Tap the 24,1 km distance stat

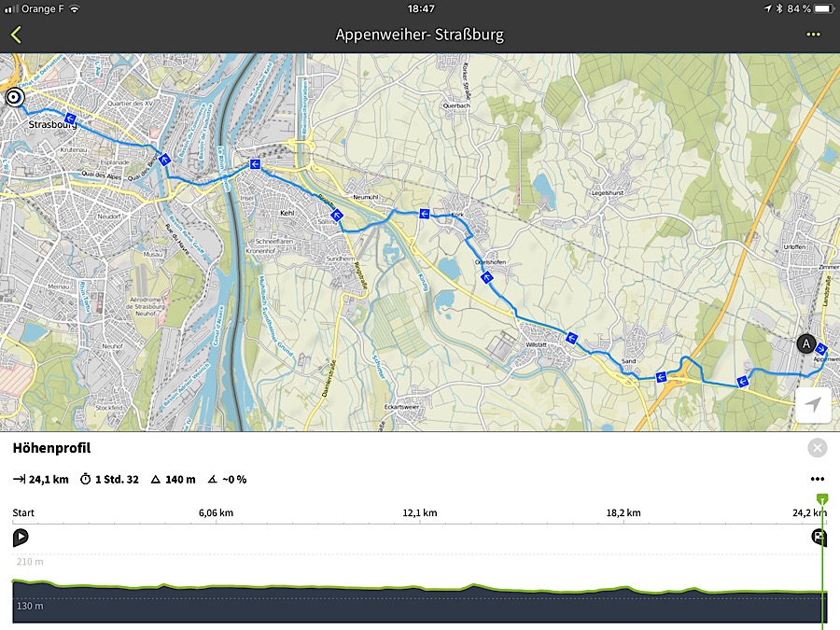pyautogui.click(x=40, y=480)
